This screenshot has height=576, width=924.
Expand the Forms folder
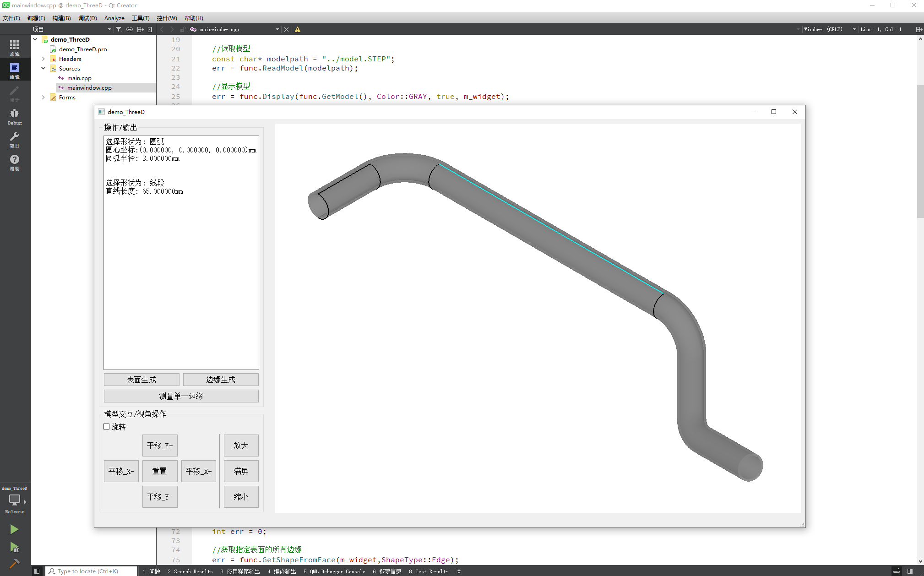(x=43, y=97)
